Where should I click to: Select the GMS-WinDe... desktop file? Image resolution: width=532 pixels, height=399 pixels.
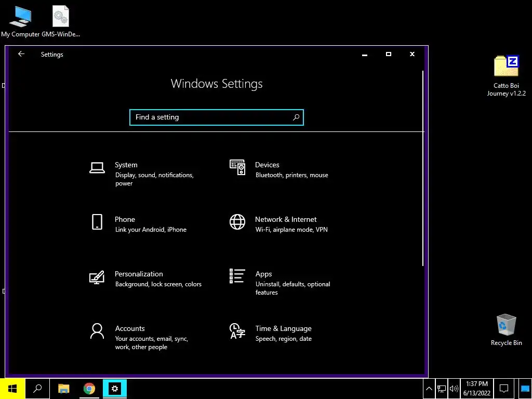point(61,21)
